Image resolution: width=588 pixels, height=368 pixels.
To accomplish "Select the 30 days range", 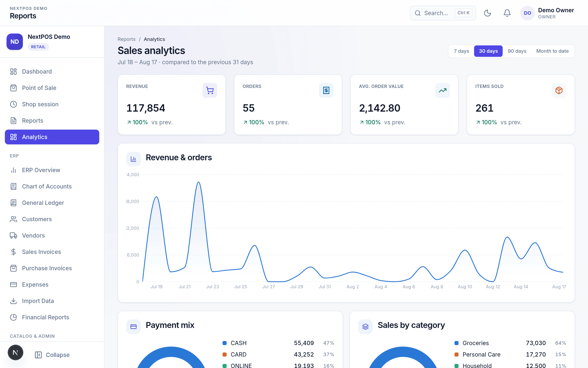I will 488,51.
